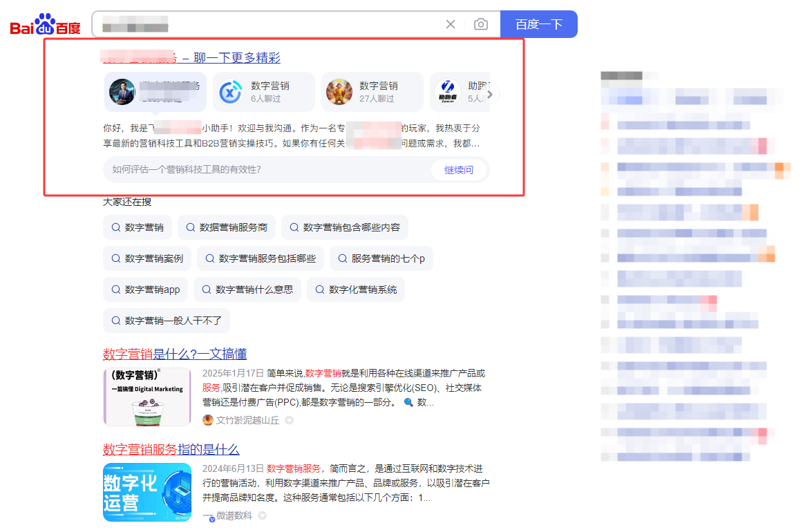Search related term 数据营销服务商
This screenshot has height=532, width=812.
227,227
